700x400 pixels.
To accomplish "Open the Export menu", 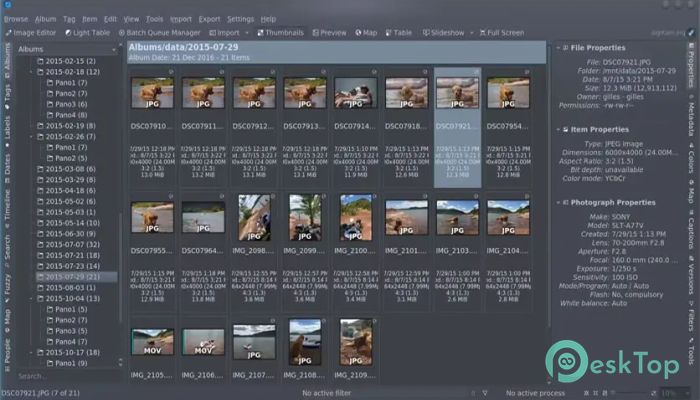I will [209, 19].
